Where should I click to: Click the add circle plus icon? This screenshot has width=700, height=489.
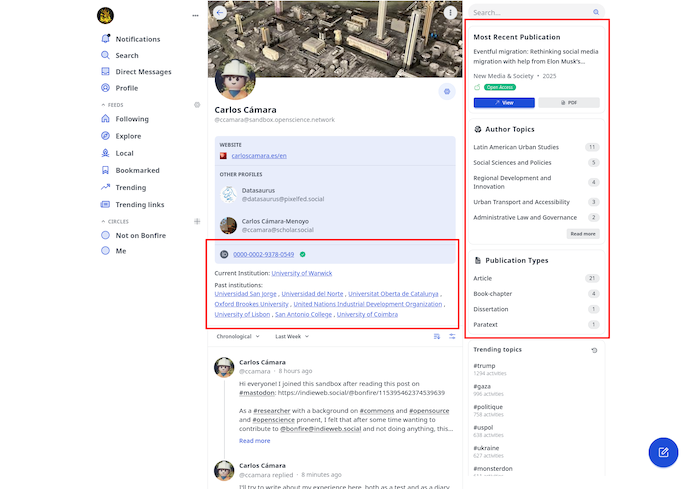click(197, 221)
